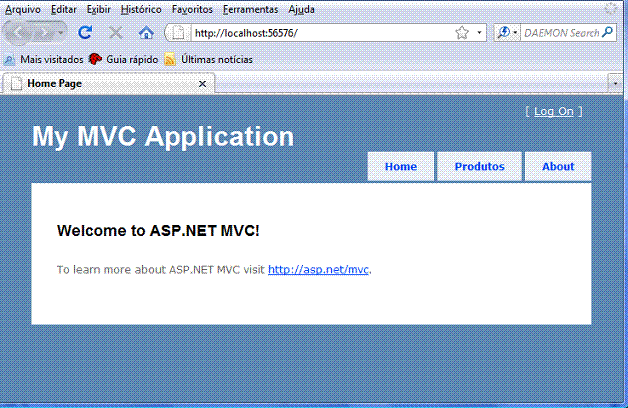Open the Produtos navigation tab
Image resolution: width=628 pixels, height=408 pixels.
tap(479, 166)
